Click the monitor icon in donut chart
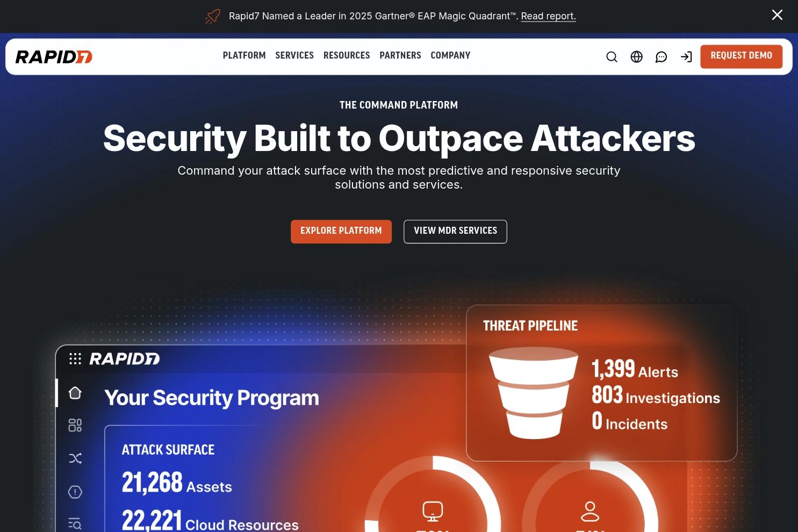798x532 pixels. pos(433,511)
